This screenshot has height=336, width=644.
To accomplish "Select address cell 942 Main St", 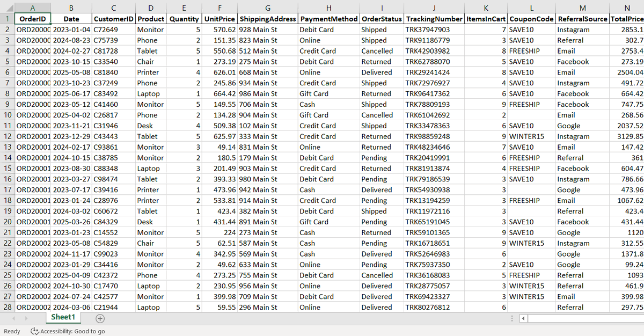I will pyautogui.click(x=268, y=189).
